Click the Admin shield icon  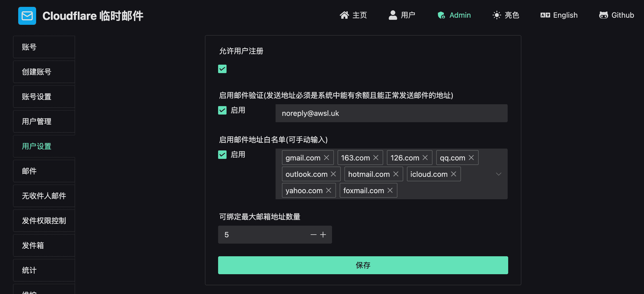coord(441,15)
